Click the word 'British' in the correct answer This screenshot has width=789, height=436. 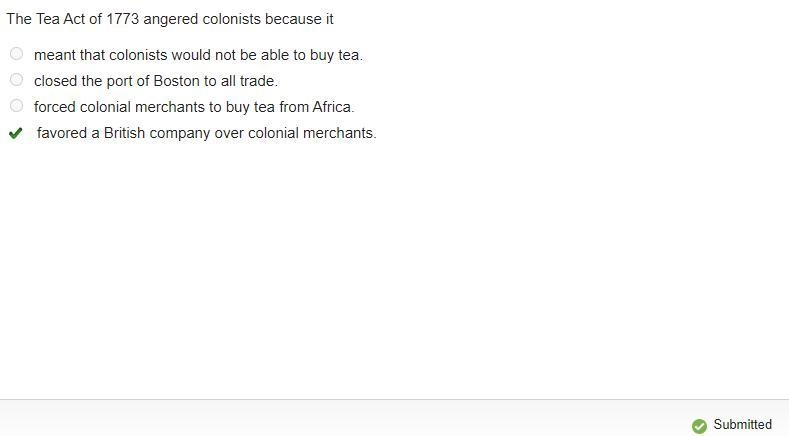(x=124, y=133)
